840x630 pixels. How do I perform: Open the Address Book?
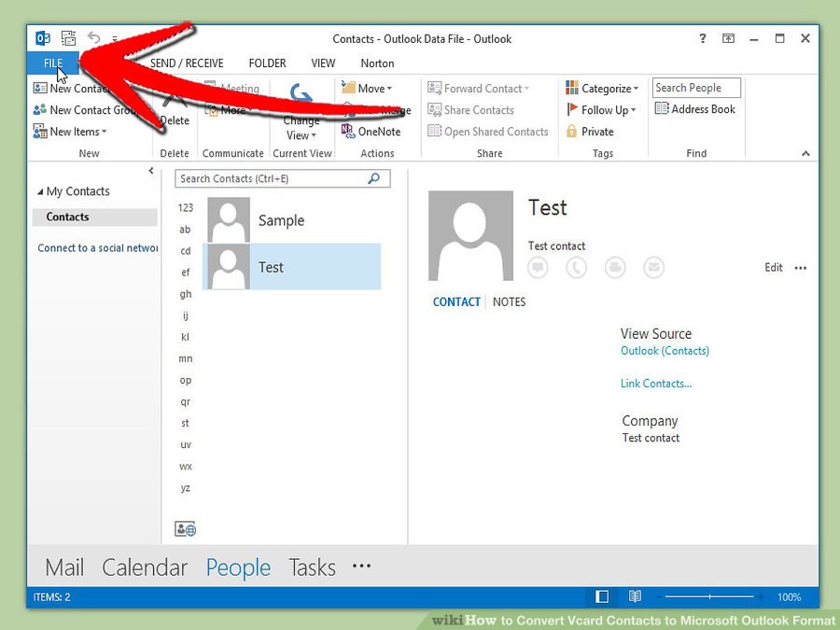coord(695,109)
